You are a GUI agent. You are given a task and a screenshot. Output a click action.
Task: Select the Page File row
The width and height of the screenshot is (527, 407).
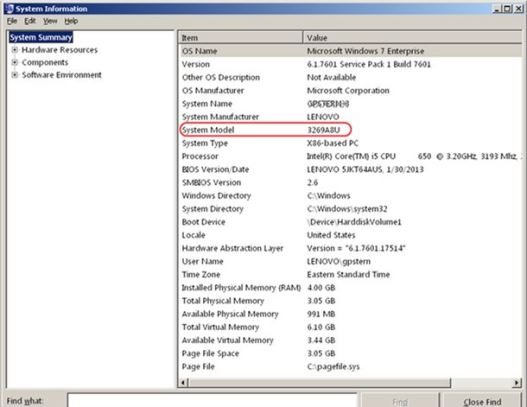coord(350,366)
